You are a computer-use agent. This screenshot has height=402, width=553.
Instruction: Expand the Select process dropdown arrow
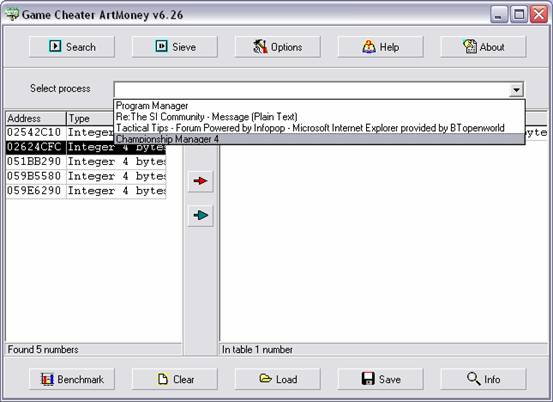click(516, 90)
